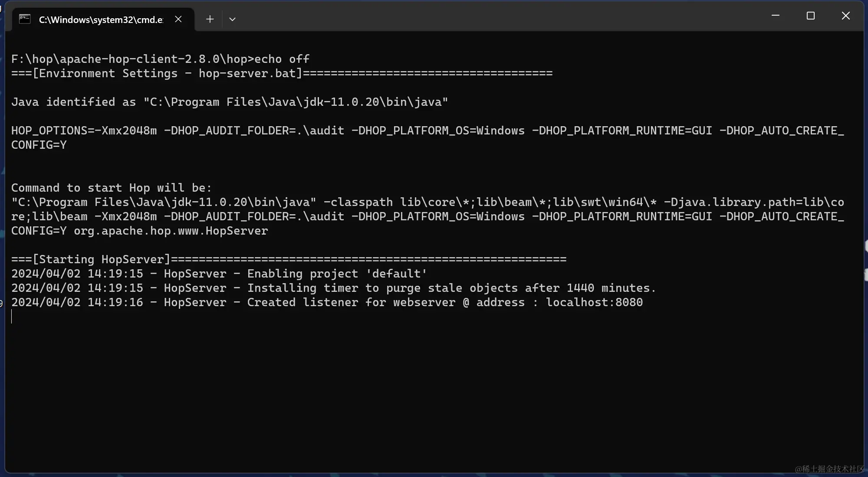
Task: Click the localhost:8080 address text
Action: coord(594,302)
